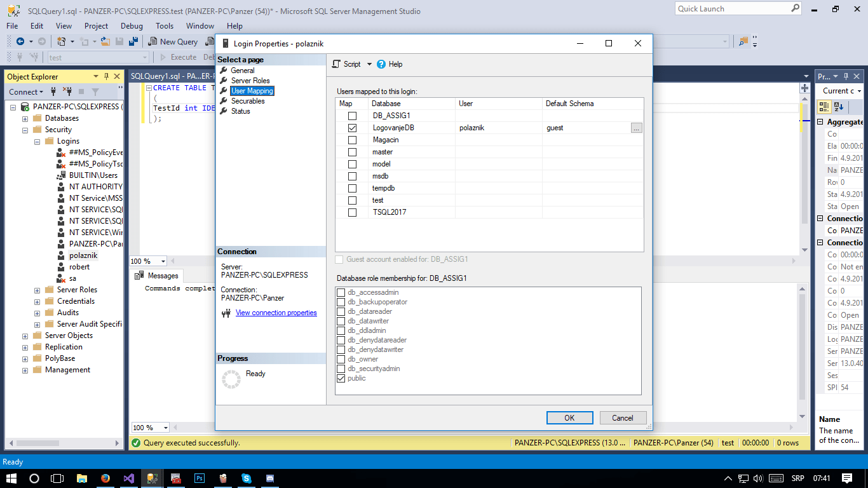The height and width of the screenshot is (488, 868).
Task: Open File Explorer from the taskbar
Action: point(81,478)
